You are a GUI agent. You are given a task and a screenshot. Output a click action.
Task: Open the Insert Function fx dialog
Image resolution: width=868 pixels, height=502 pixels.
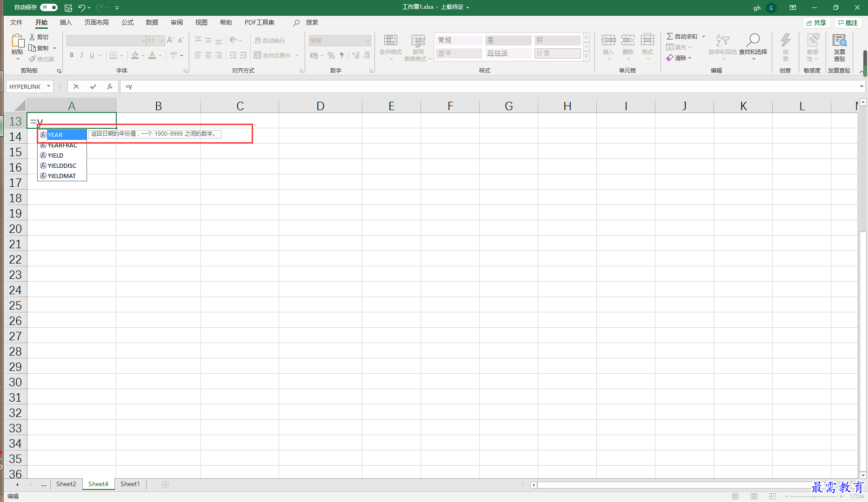[110, 86]
